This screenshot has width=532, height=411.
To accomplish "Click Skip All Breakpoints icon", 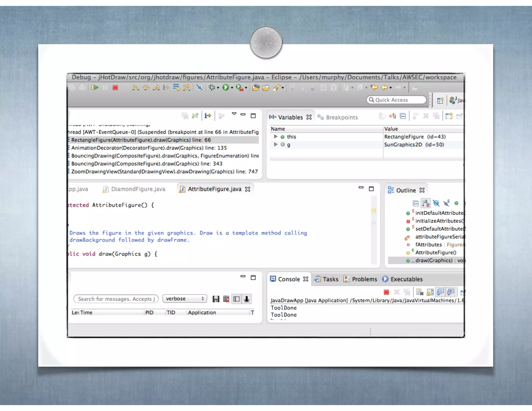I will click(199, 88).
